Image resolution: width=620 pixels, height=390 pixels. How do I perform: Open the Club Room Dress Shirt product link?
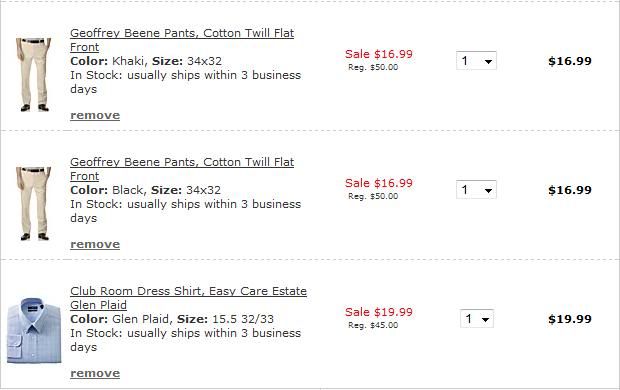pos(188,298)
